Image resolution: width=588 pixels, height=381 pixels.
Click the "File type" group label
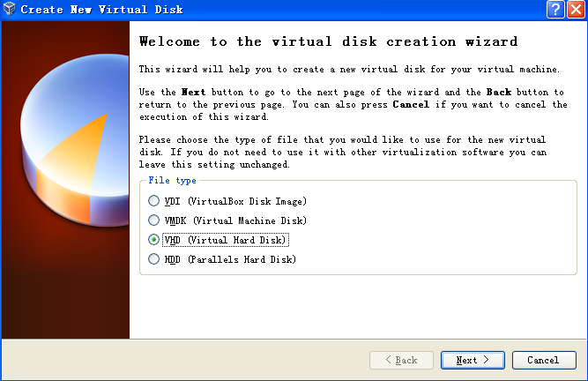point(172,181)
